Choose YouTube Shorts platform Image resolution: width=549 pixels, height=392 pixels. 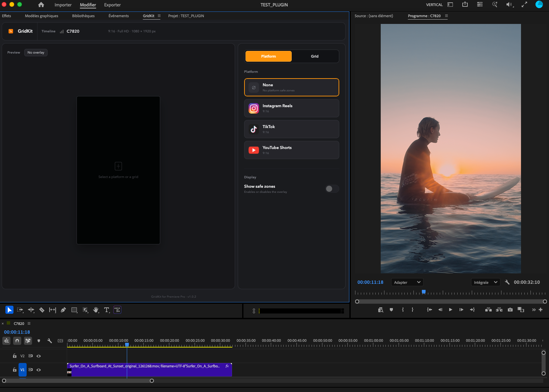[292, 150]
